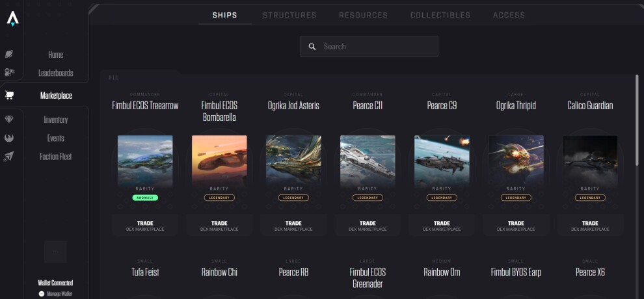Image resolution: width=644 pixels, height=299 pixels.
Task: Trade the Calico Guardian ship
Action: [x=590, y=226]
